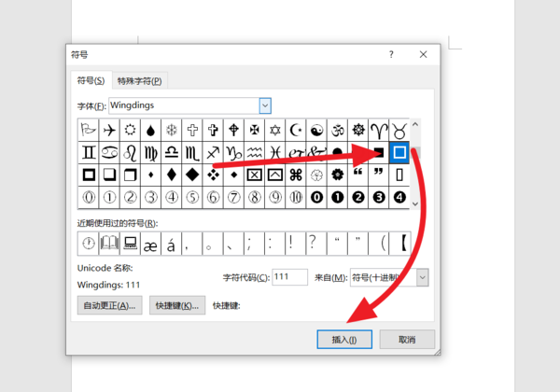Open 快捷键(K)... shortcut key dialog
This screenshot has width=560, height=392.
point(177,305)
